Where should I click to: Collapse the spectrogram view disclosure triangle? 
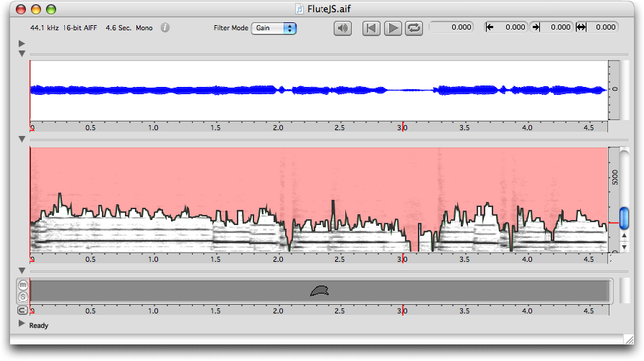tap(22, 139)
